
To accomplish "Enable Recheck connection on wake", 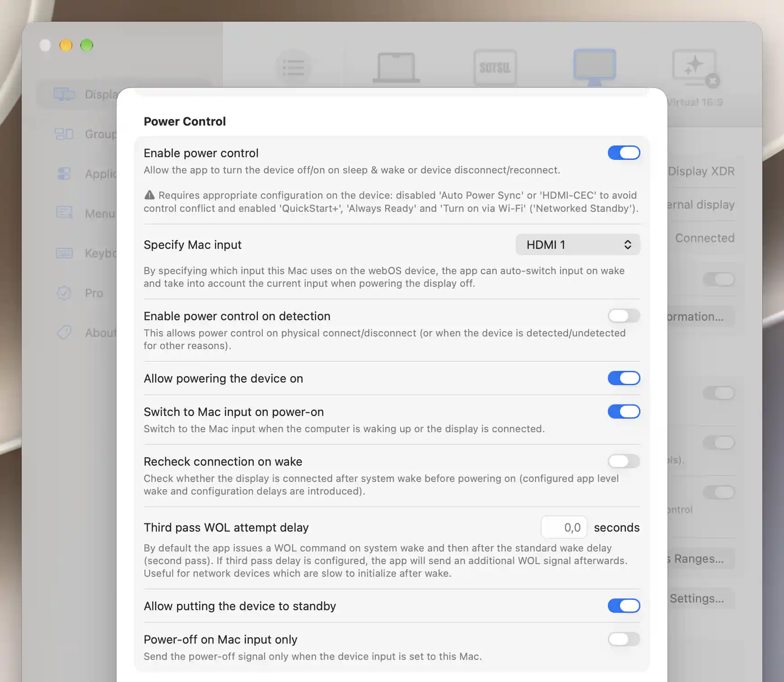I will click(x=624, y=461).
